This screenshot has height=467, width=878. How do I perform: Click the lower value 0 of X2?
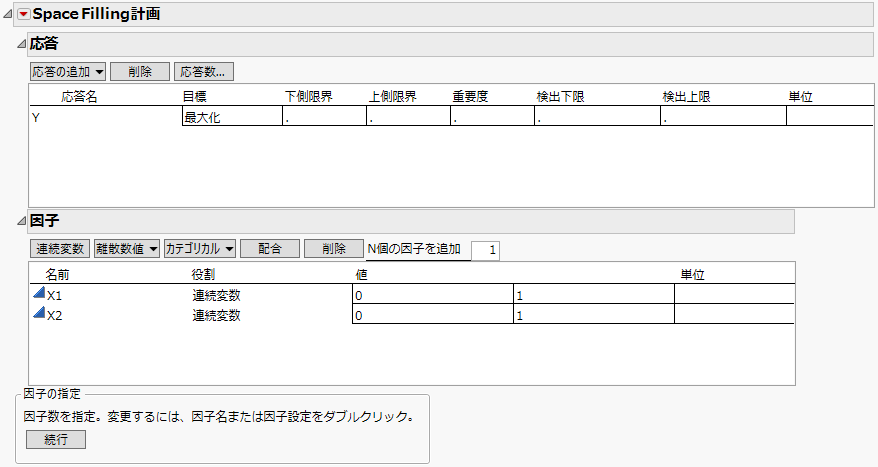[x=432, y=315]
